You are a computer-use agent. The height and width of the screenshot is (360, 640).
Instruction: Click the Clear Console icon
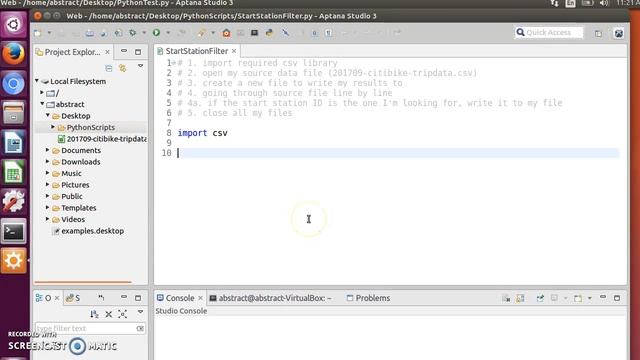coord(506,298)
